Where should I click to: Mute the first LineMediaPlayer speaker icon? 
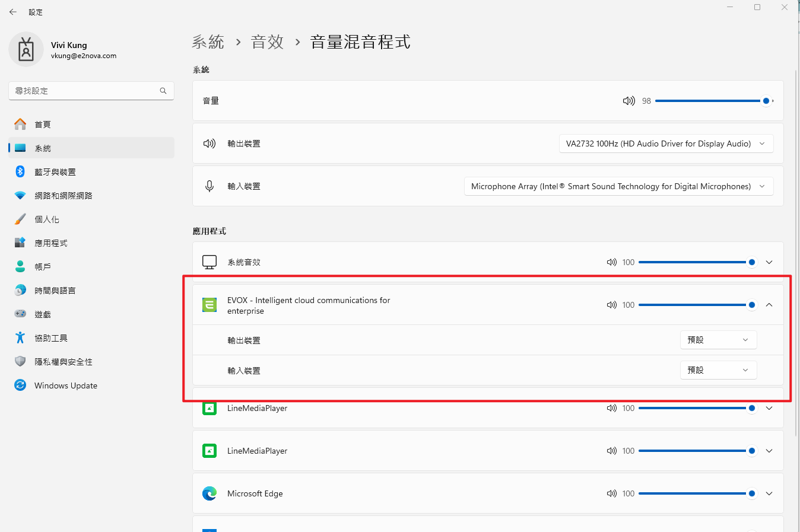coord(611,408)
